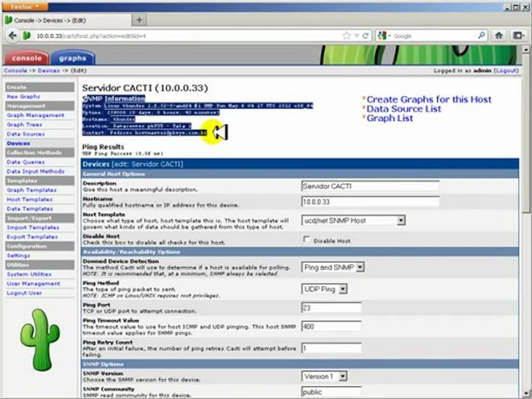The width and height of the screenshot is (532, 399).
Task: Switch to the graphs tab
Action: [72, 58]
